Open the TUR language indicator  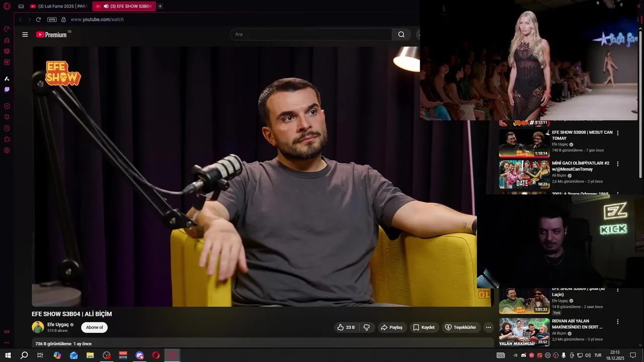pos(598,355)
